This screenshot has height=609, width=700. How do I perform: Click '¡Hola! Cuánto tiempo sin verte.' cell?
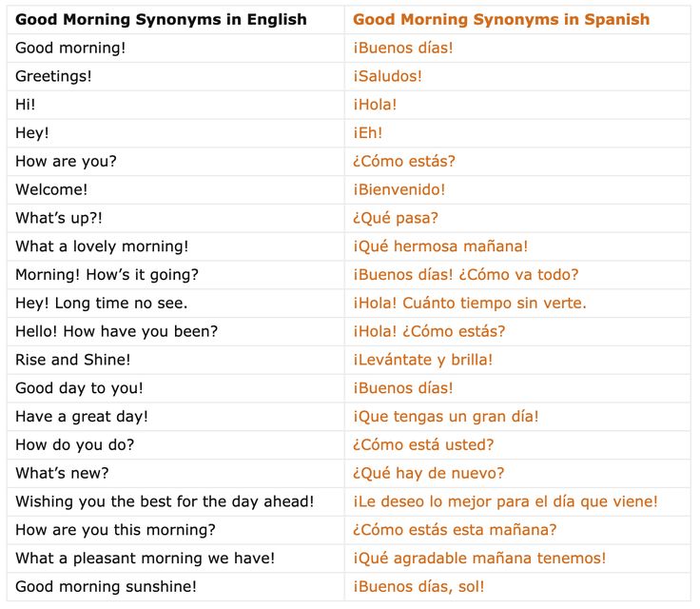(470, 304)
